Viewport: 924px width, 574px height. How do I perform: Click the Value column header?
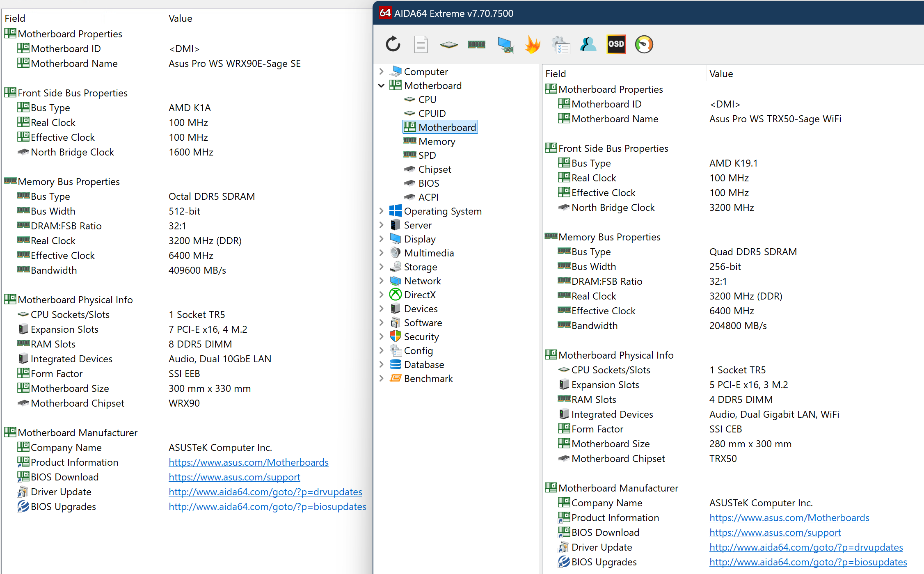pyautogui.click(x=721, y=74)
